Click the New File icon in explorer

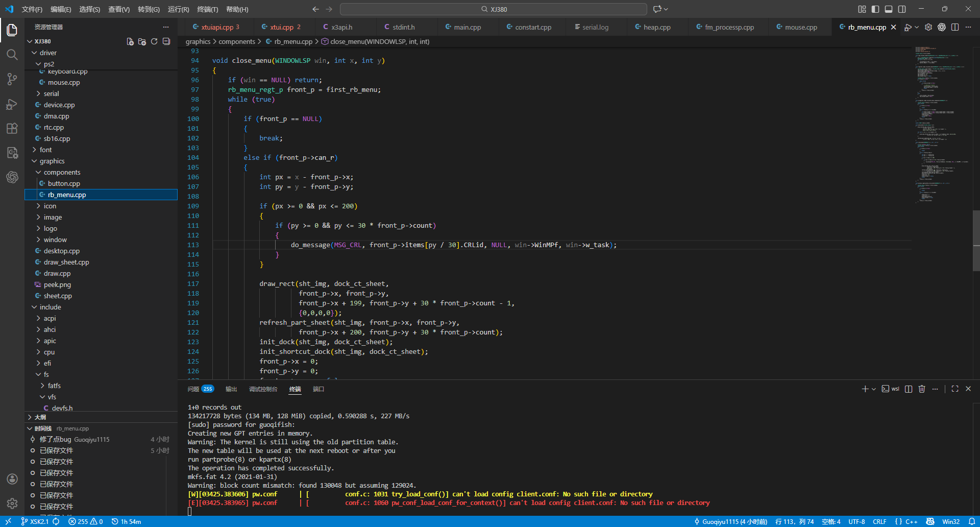130,41
